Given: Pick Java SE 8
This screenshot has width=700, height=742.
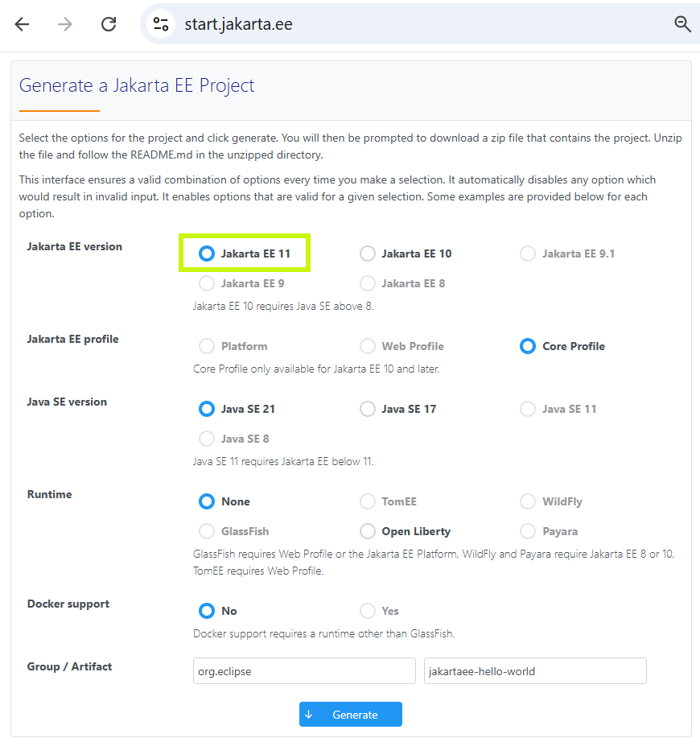Looking at the screenshot, I should pyautogui.click(x=207, y=439).
